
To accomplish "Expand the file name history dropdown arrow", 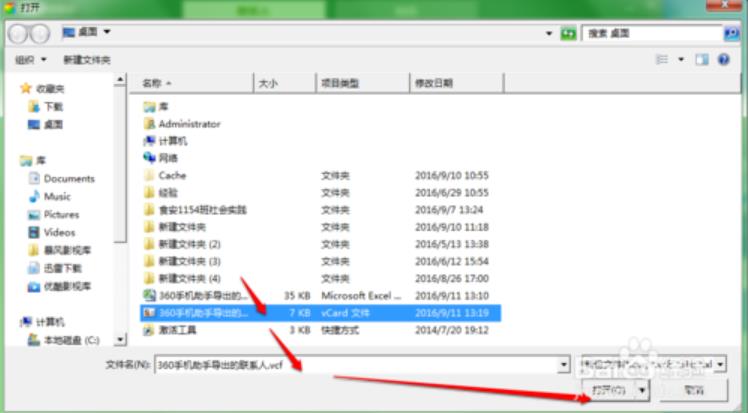I will tap(565, 365).
